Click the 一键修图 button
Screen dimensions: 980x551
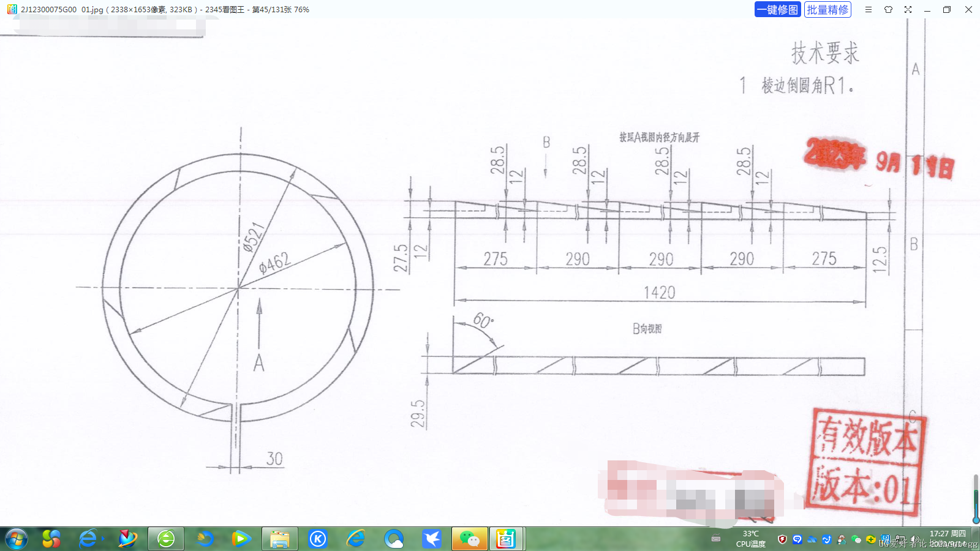777,9
